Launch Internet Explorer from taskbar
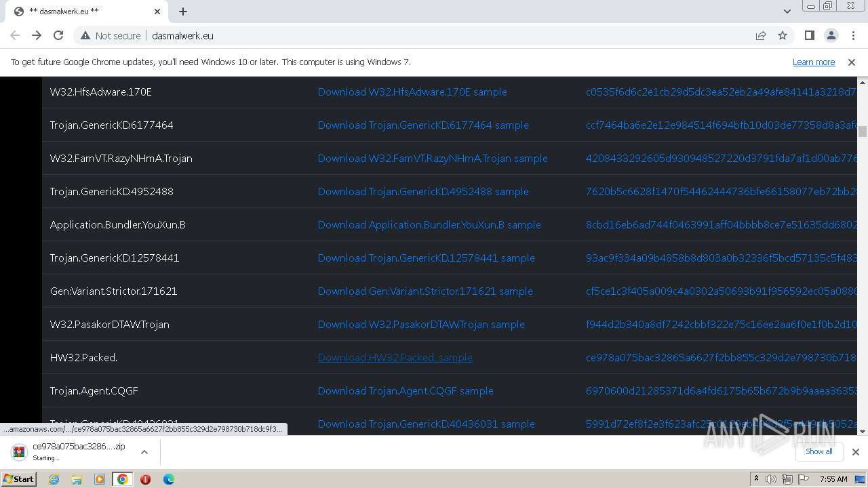Image resolution: width=868 pixels, height=488 pixels. tap(54, 479)
